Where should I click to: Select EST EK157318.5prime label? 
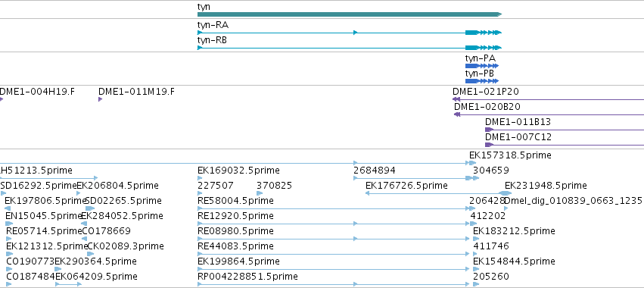(x=510, y=155)
